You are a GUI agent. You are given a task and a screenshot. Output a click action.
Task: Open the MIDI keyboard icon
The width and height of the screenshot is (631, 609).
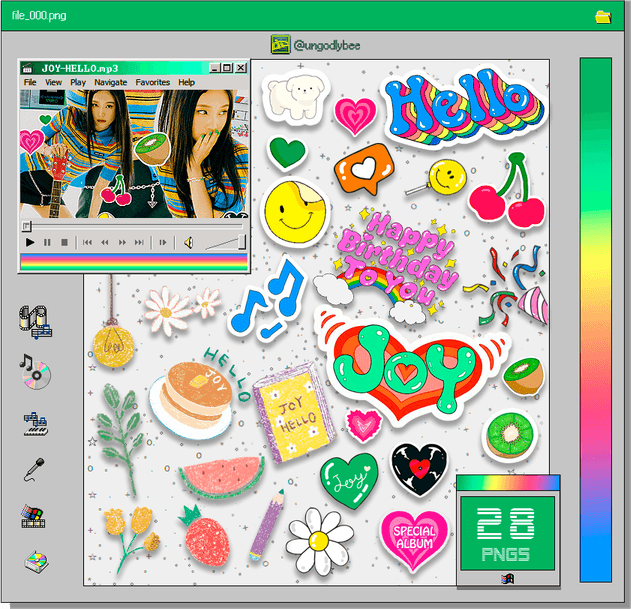(x=36, y=423)
